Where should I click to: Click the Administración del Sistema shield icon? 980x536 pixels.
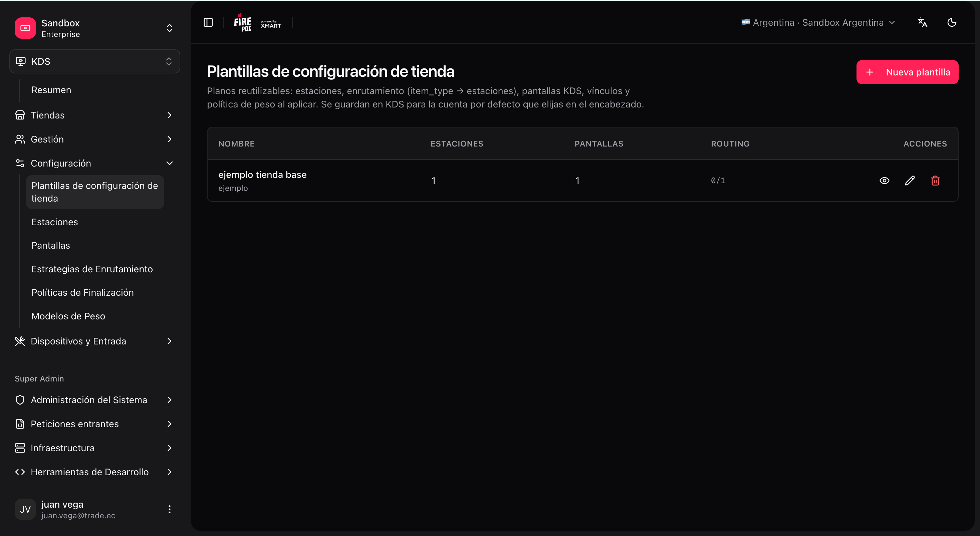[x=20, y=400]
